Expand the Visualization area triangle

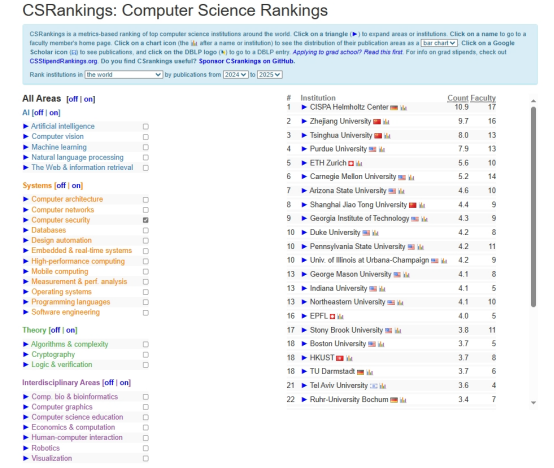tap(25, 458)
